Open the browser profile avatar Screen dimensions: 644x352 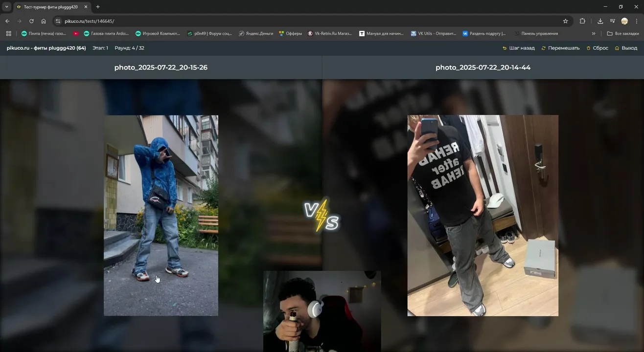click(624, 21)
